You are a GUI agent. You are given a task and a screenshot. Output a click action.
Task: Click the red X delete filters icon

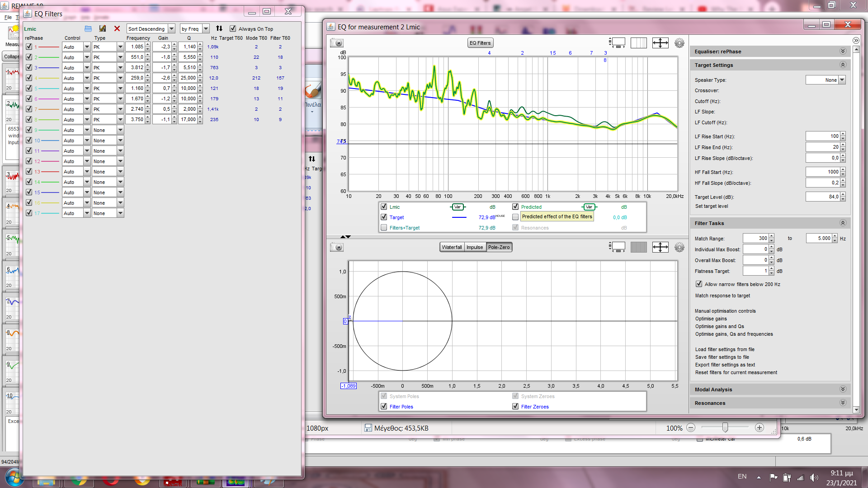point(117,28)
